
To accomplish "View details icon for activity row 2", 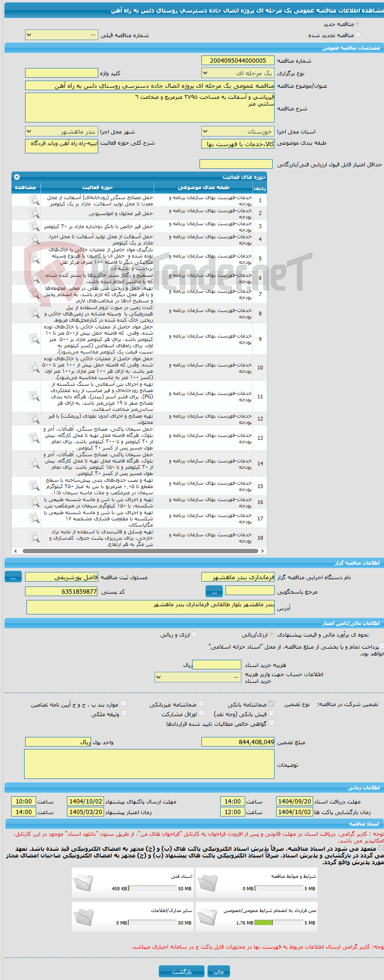I will tap(33, 213).
